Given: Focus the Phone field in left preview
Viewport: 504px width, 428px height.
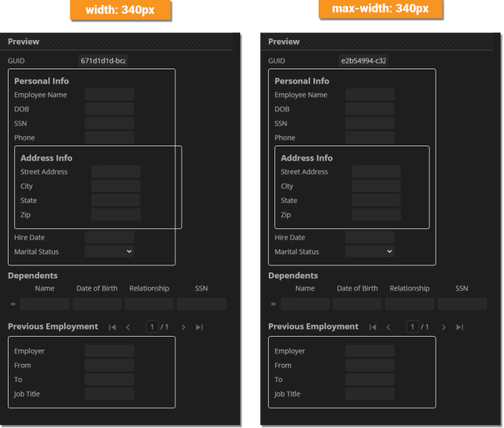Looking at the screenshot, I should coord(110,137).
